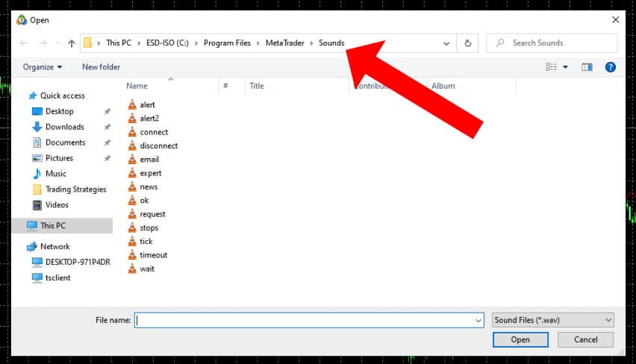Open the view options dropdown arrow
Viewport: 636px width, 364px height.
(x=565, y=67)
